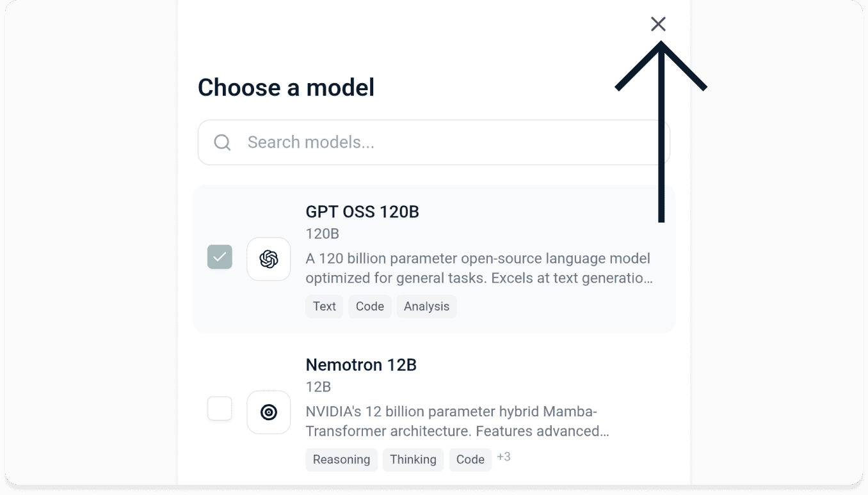Toggle selection of the GPT OSS 120B model card

(434, 259)
